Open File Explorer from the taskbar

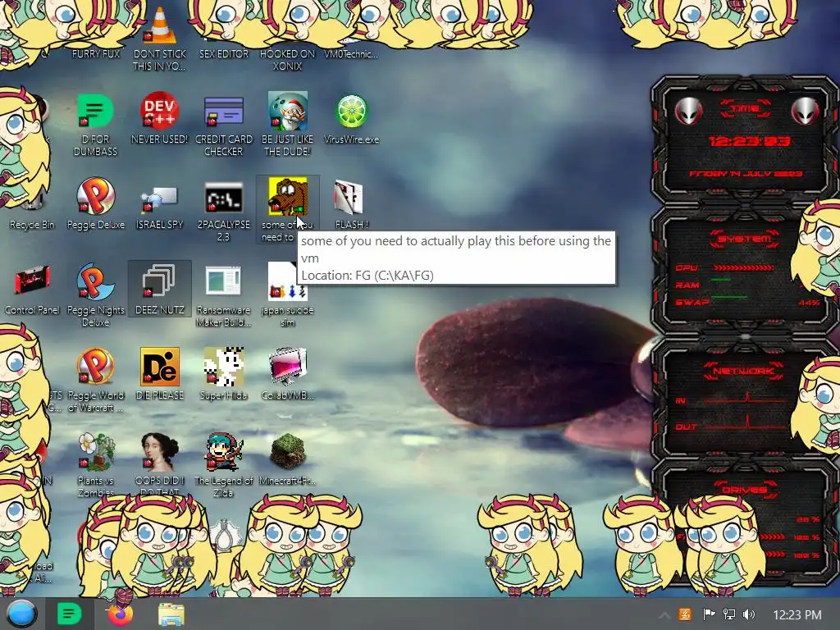171,614
